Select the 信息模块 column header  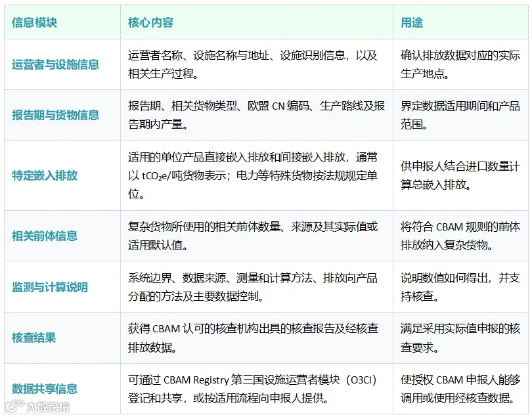coord(34,23)
